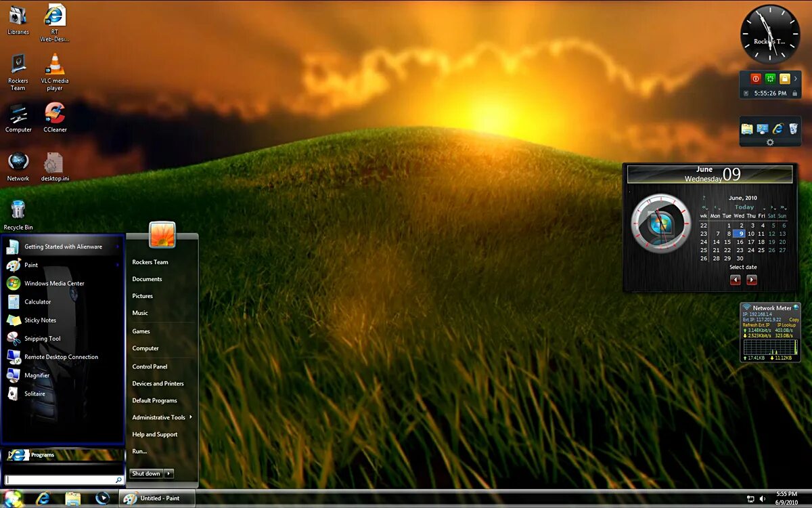Select June 30 in the calendar
This screenshot has height=508, width=812.
pyautogui.click(x=740, y=258)
